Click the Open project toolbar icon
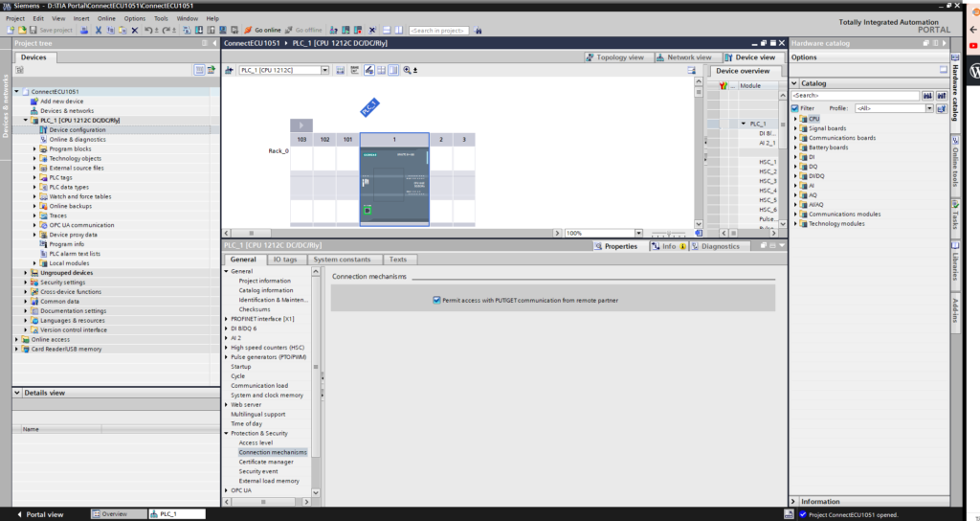This screenshot has width=980, height=521. (22, 30)
